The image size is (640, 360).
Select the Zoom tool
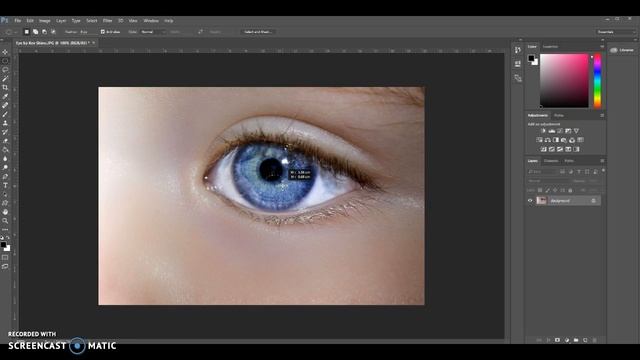5,221
